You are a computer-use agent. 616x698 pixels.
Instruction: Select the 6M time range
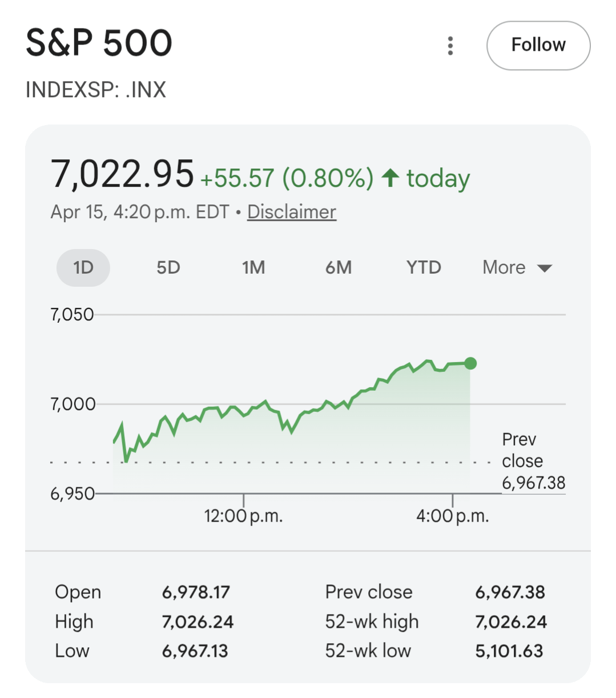[339, 267]
